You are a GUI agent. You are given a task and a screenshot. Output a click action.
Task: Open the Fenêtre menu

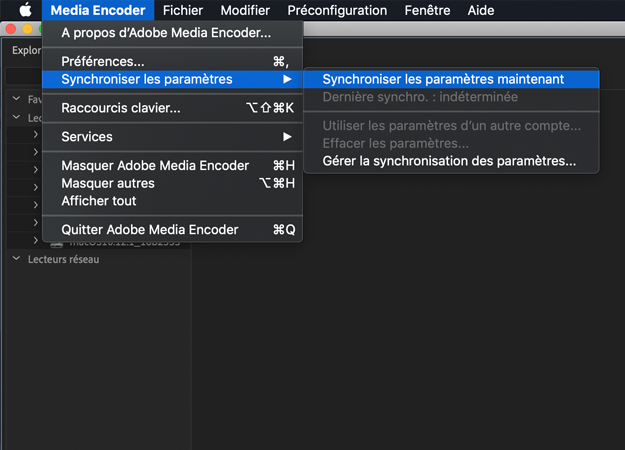427,10
